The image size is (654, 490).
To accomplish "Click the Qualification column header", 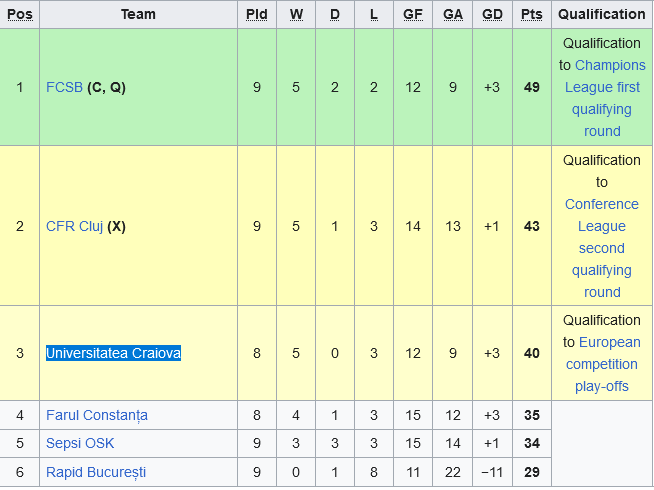I will point(602,14).
